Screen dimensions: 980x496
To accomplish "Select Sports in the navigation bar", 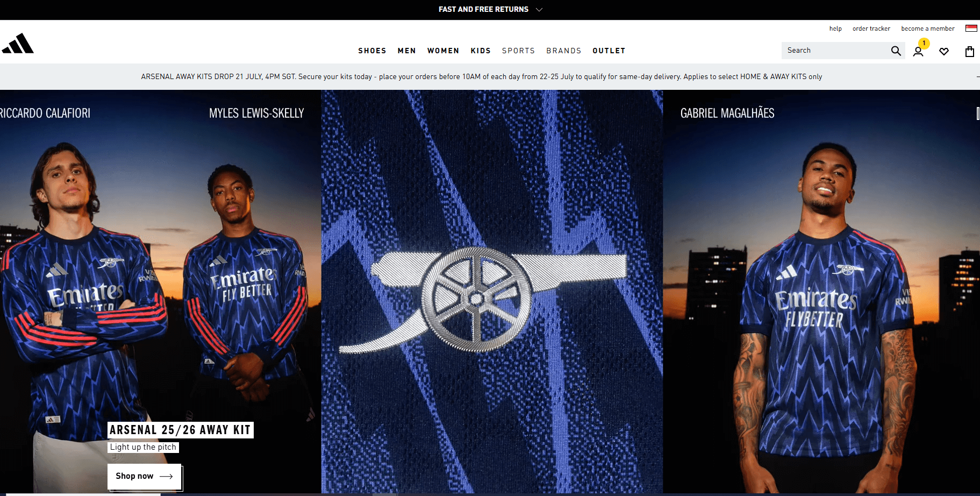I will point(518,51).
